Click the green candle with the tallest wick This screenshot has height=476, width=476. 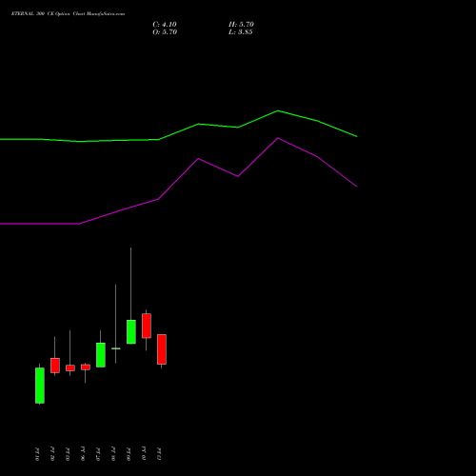131,331
